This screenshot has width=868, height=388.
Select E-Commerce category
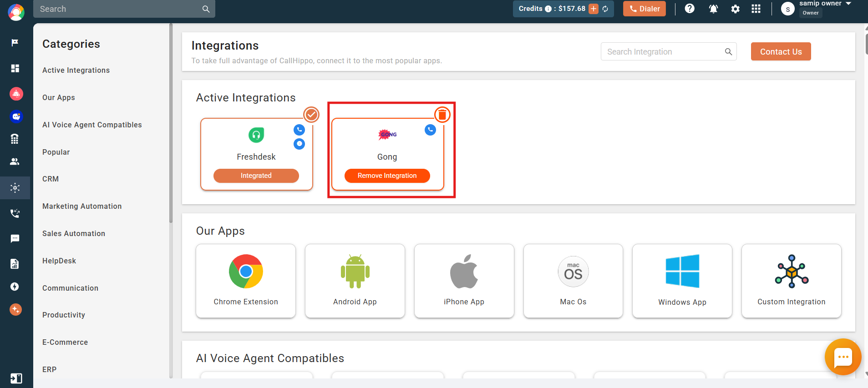click(65, 342)
